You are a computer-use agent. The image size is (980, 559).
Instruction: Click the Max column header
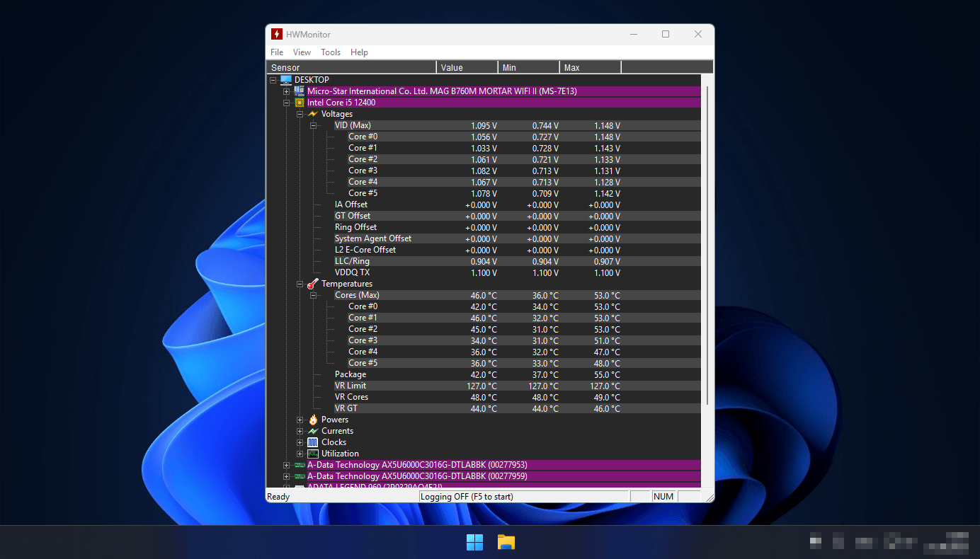[x=591, y=67]
